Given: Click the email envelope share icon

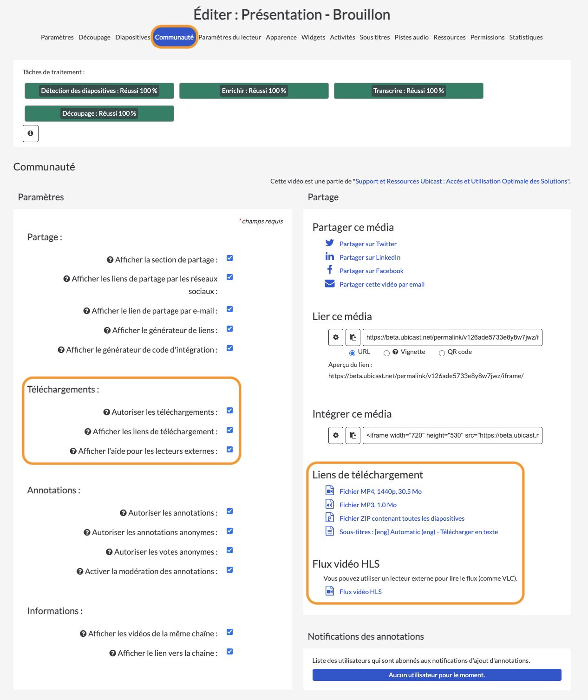Looking at the screenshot, I should click(330, 284).
